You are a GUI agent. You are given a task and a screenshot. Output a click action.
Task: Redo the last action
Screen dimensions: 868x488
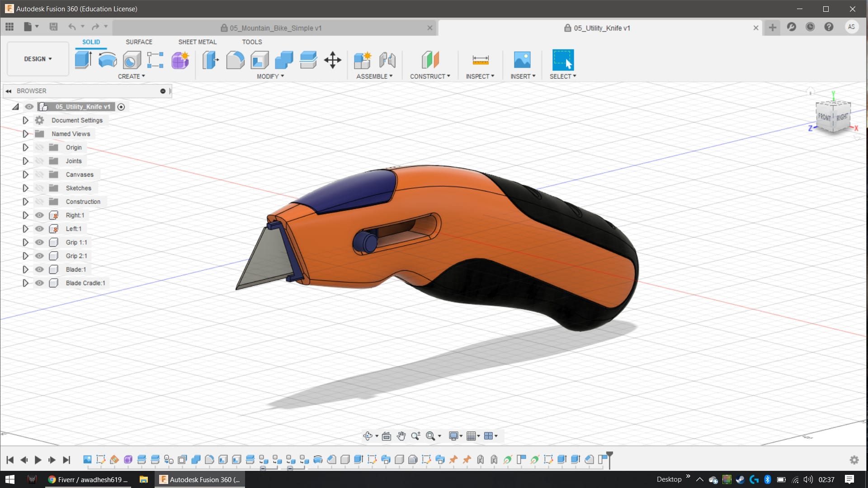tap(95, 27)
